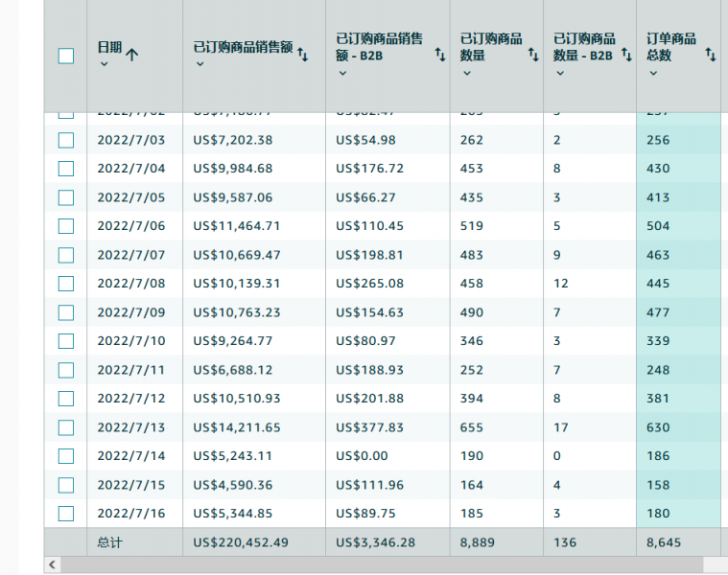Toggle the select-all checkbox in table header

pos(66,56)
